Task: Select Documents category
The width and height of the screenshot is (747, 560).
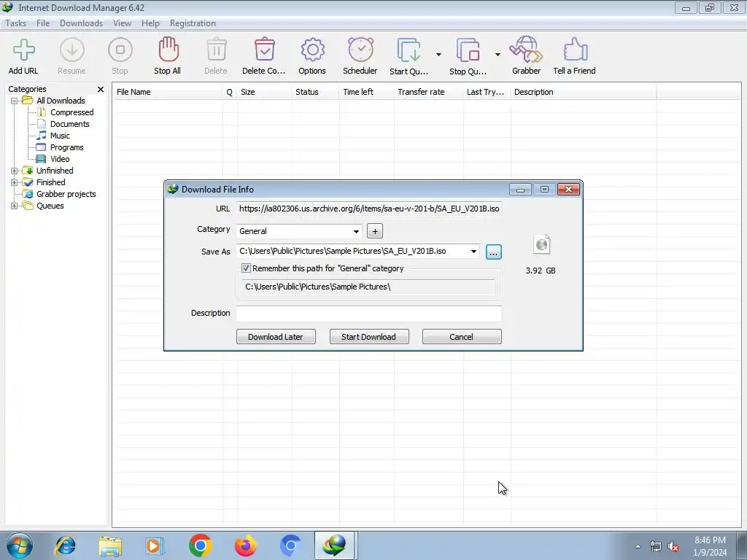Action: (69, 124)
